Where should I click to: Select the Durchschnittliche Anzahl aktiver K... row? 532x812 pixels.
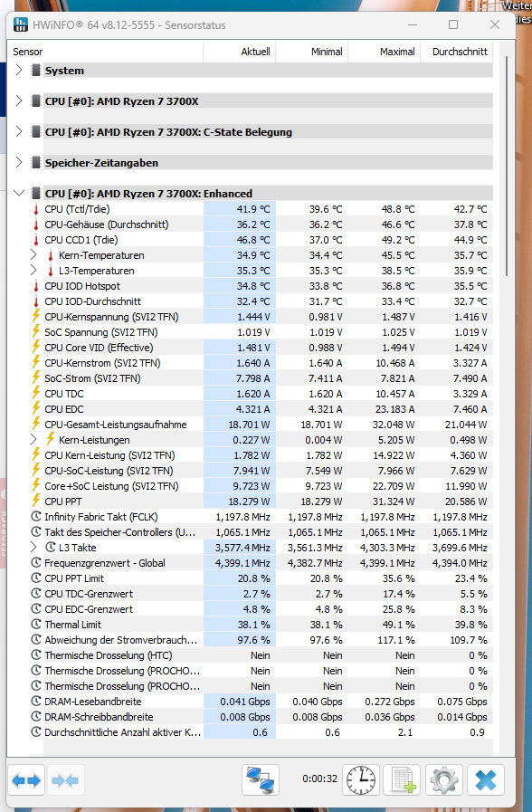(x=261, y=732)
